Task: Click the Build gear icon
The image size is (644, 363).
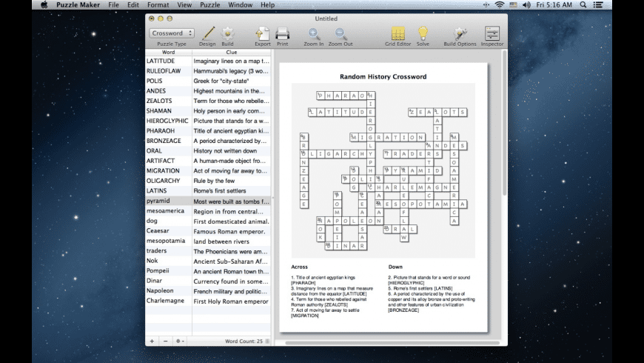Action: pyautogui.click(x=227, y=33)
